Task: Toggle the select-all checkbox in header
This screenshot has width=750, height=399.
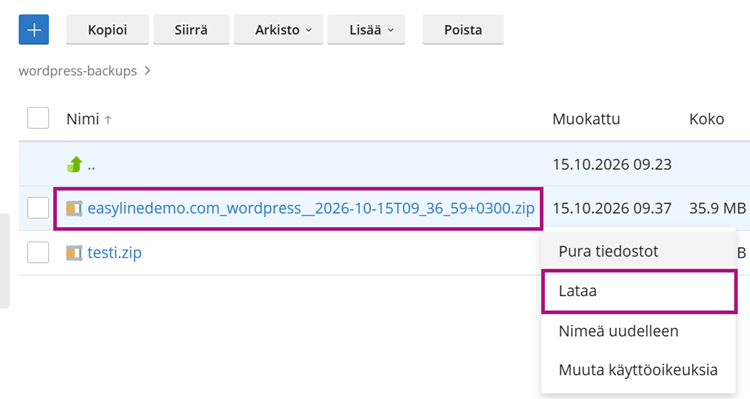Action: [x=38, y=118]
